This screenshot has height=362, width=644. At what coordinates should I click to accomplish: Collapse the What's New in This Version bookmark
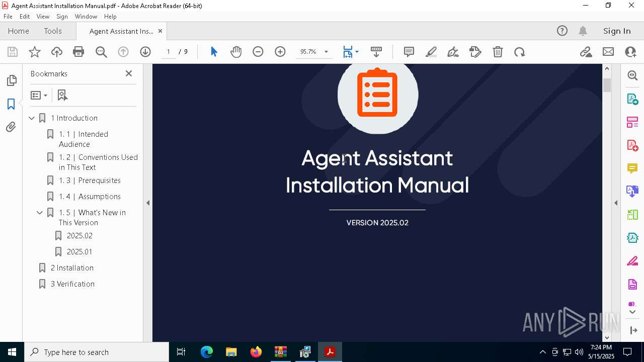pyautogui.click(x=40, y=213)
